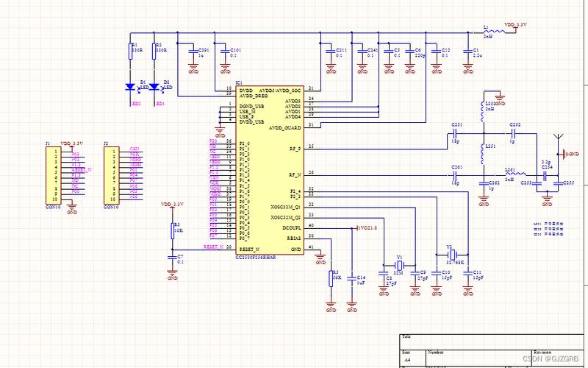Click the DGND_USB pin label
The image size is (588, 368).
tap(251, 106)
